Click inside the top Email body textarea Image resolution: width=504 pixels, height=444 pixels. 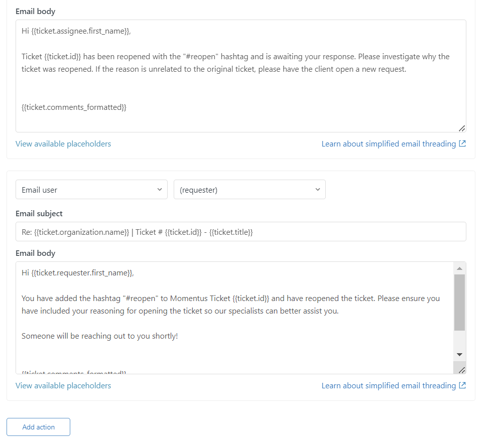[241, 75]
